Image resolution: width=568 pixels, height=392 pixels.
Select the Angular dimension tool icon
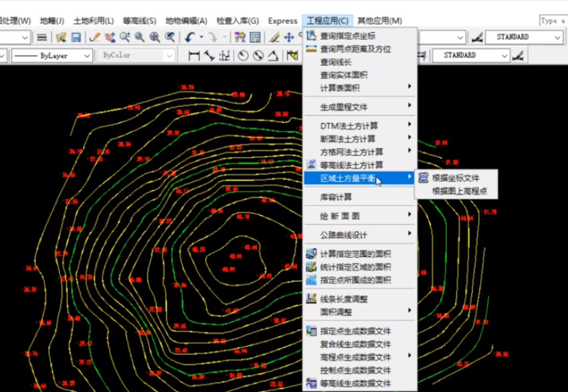pyautogui.click(x=273, y=56)
